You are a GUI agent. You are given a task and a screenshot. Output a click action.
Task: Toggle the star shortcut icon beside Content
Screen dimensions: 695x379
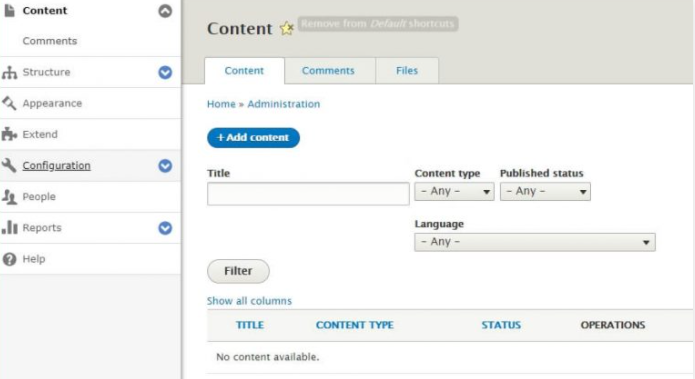click(287, 28)
